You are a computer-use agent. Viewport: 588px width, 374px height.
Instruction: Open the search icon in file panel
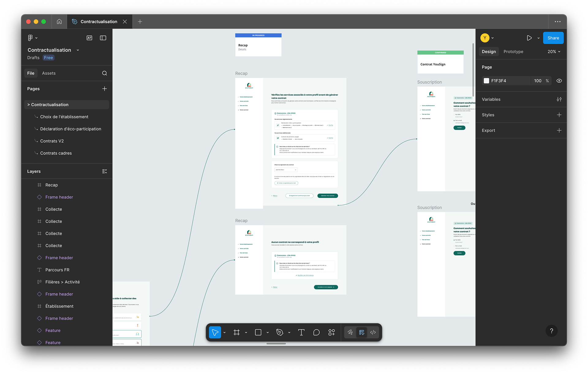pos(104,73)
